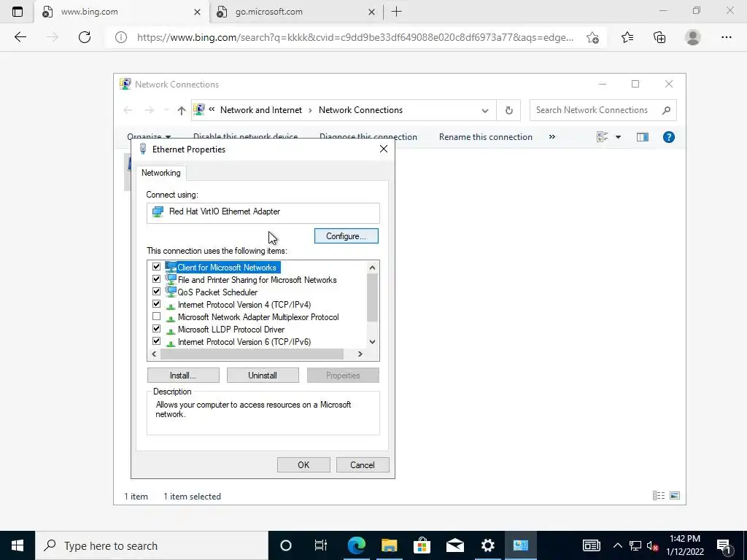This screenshot has height=560, width=747.
Task: Go back in the Edge browser
Action: 20,37
